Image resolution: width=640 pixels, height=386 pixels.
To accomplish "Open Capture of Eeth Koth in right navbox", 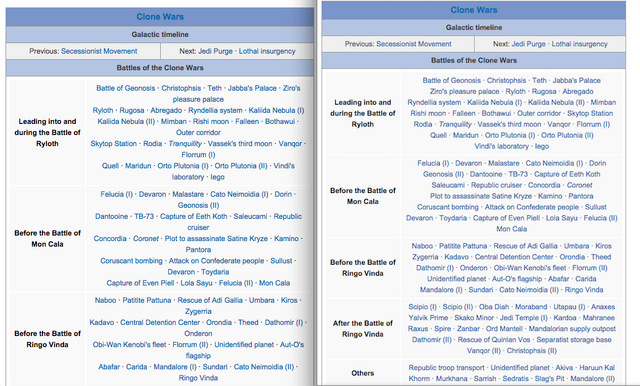I will (x=567, y=174).
